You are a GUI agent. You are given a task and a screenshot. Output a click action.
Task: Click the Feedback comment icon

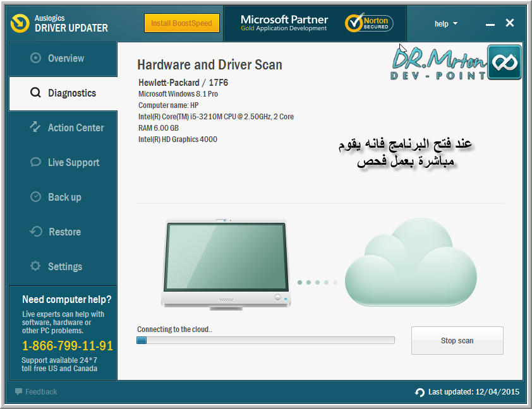tap(19, 392)
